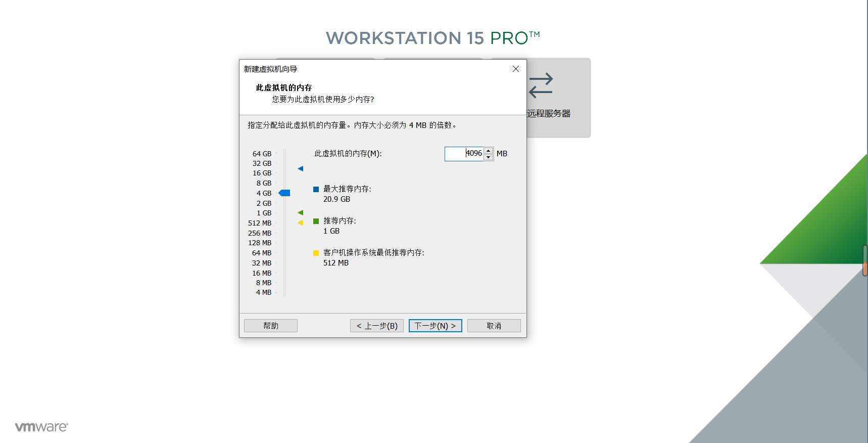Select 64 GB on memory scale

[x=262, y=154]
